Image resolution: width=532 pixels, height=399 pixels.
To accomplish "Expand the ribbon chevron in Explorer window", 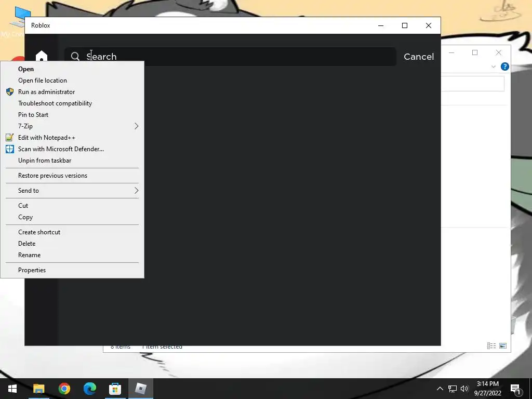I will point(494,67).
